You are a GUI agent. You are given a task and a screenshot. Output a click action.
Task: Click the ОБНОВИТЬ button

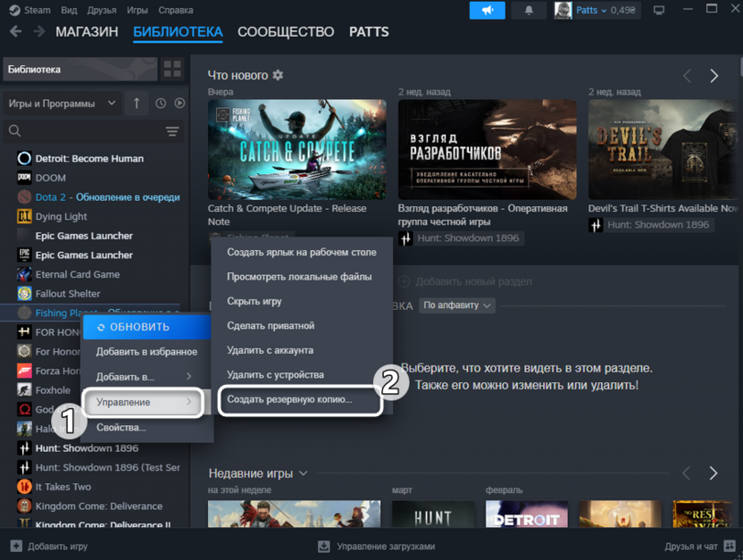click(x=146, y=327)
